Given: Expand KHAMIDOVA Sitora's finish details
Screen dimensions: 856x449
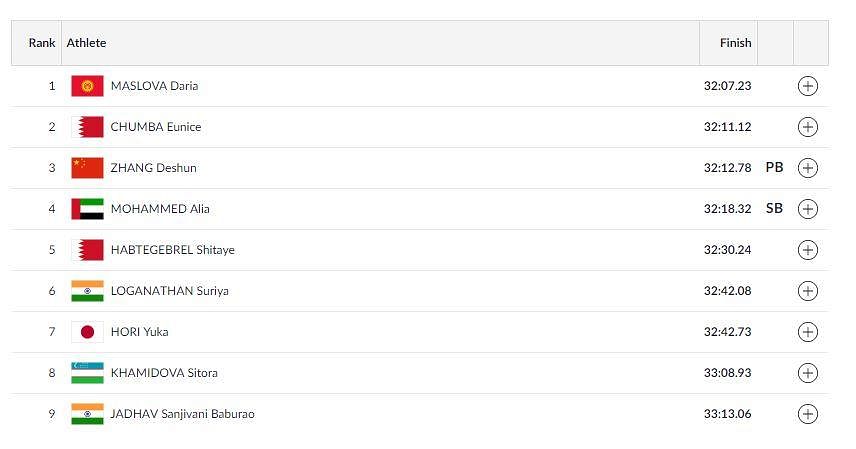Looking at the screenshot, I should click(807, 373).
